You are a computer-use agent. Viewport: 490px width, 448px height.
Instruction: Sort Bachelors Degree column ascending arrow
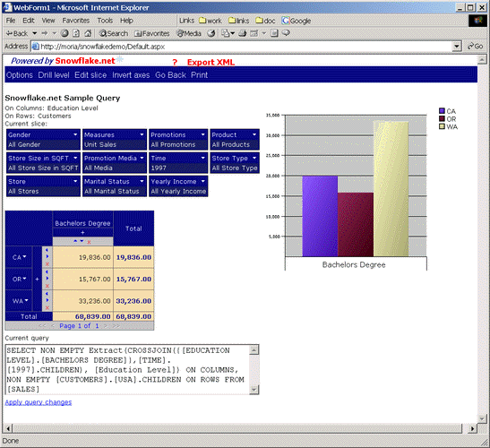(x=75, y=241)
